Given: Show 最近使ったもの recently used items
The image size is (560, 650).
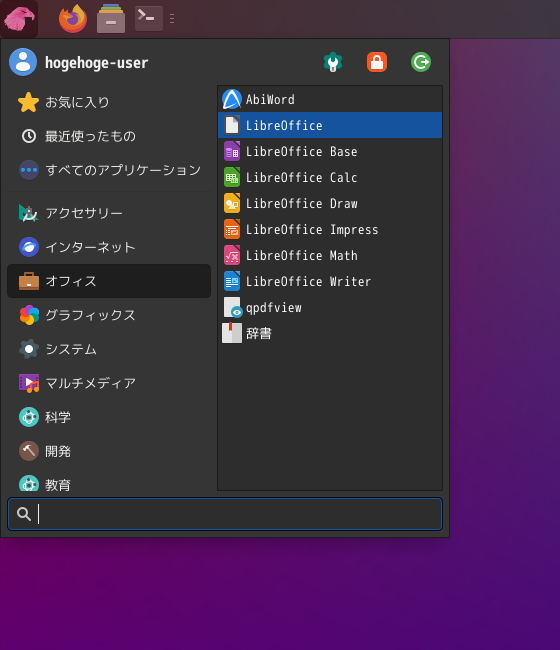Looking at the screenshot, I should [x=109, y=136].
